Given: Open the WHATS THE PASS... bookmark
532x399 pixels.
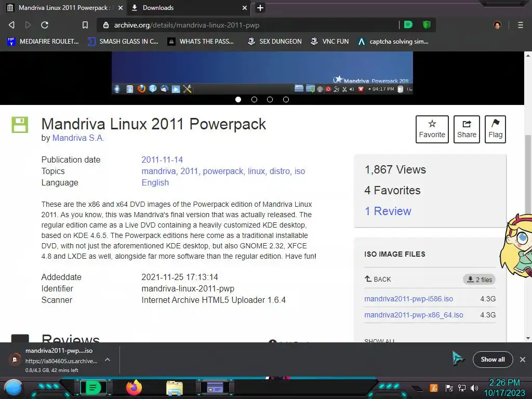Looking at the screenshot, I should [x=201, y=42].
